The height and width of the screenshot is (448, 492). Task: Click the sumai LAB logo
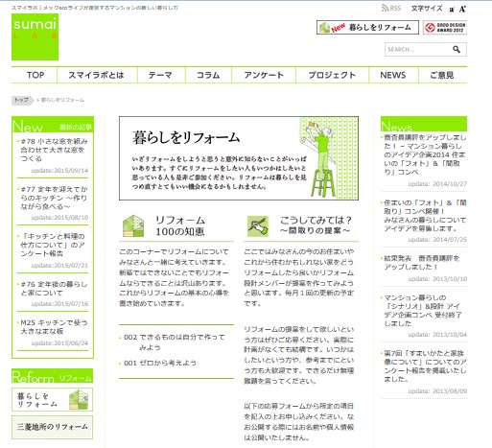35,36
